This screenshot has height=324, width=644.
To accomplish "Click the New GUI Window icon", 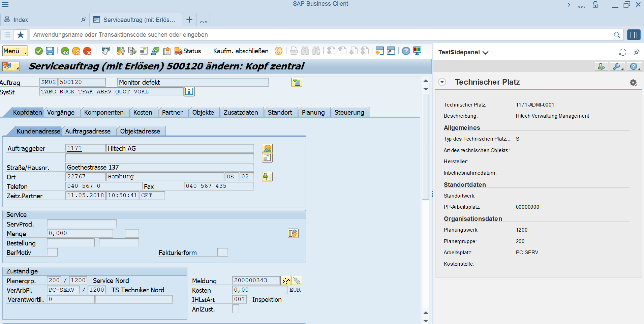I will [380, 51].
